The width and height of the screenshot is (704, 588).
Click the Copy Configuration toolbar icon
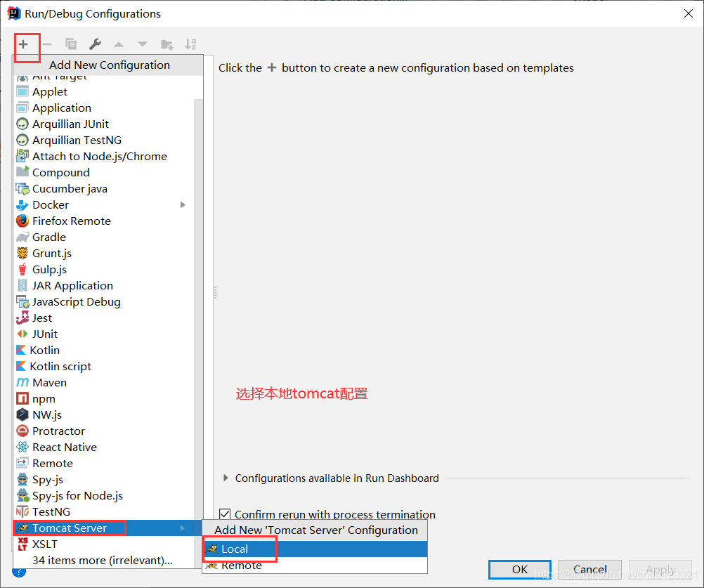point(71,44)
